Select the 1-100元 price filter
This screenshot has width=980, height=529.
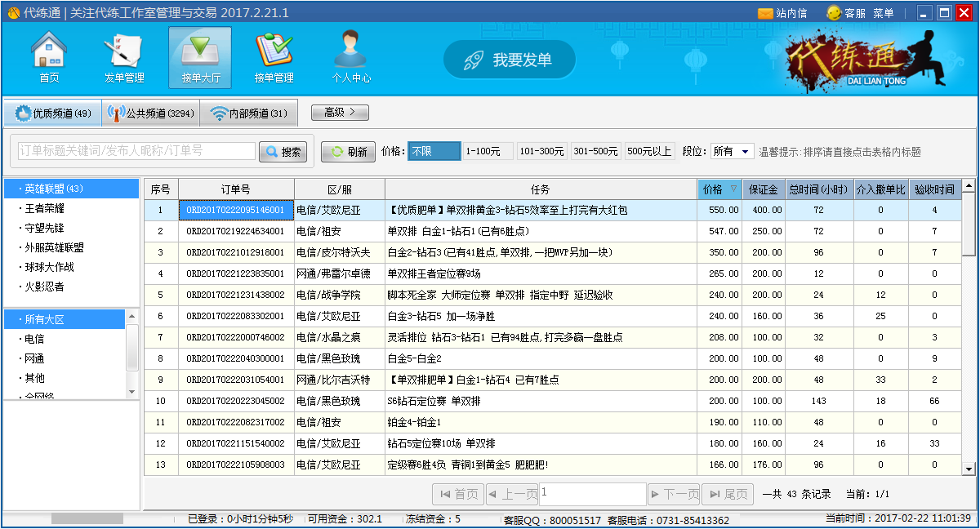pos(488,151)
